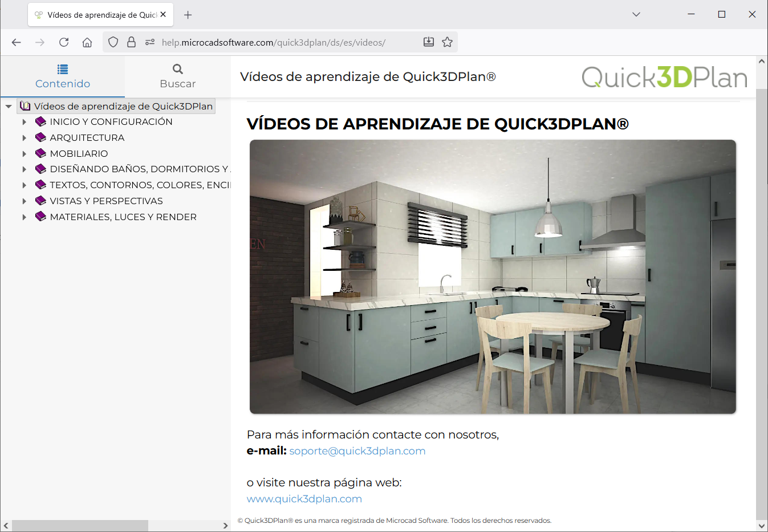The height and width of the screenshot is (532, 768).
Task: Open the site permissions icon
Action: [x=150, y=42]
